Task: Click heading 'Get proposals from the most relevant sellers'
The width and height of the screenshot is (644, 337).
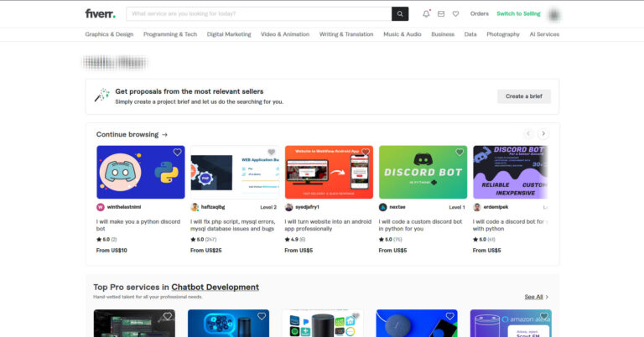Action: pyautogui.click(x=190, y=91)
